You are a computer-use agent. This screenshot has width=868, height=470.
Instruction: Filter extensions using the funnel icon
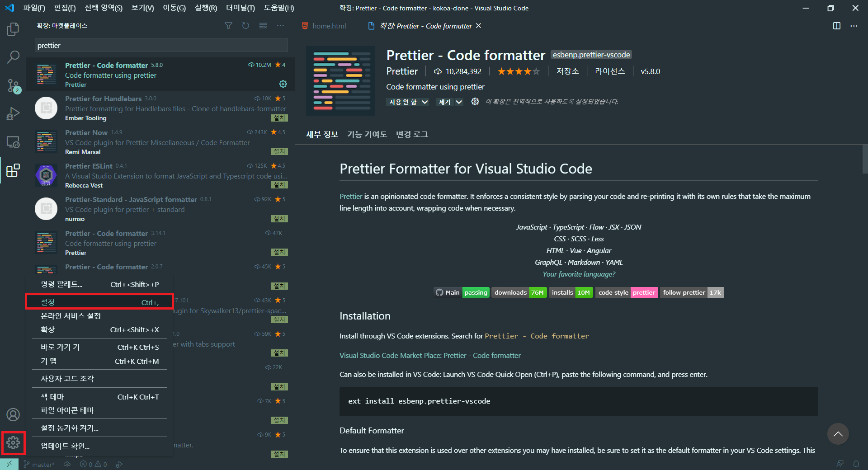228,26
